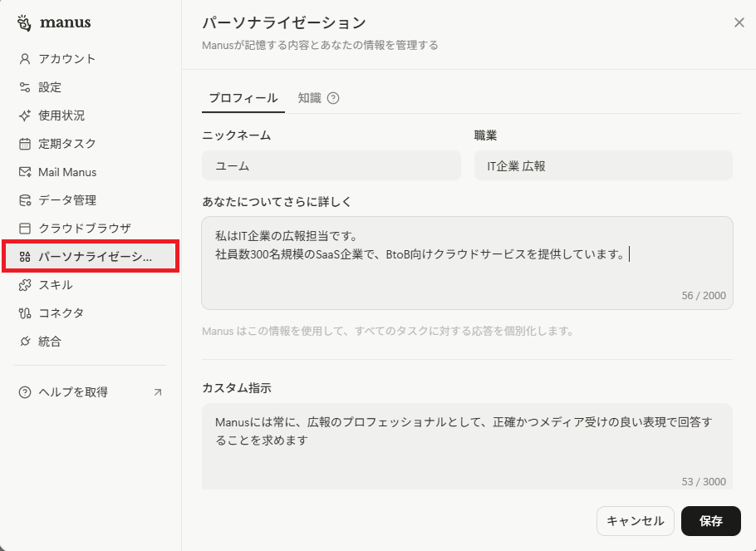Click the plug icon for 統合
This screenshot has height=551, width=756.
[25, 342]
